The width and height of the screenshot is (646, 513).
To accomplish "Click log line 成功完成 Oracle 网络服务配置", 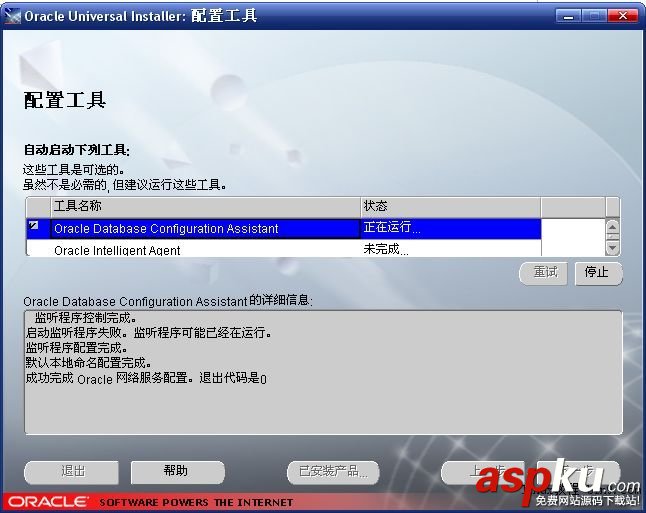I will pos(146,378).
